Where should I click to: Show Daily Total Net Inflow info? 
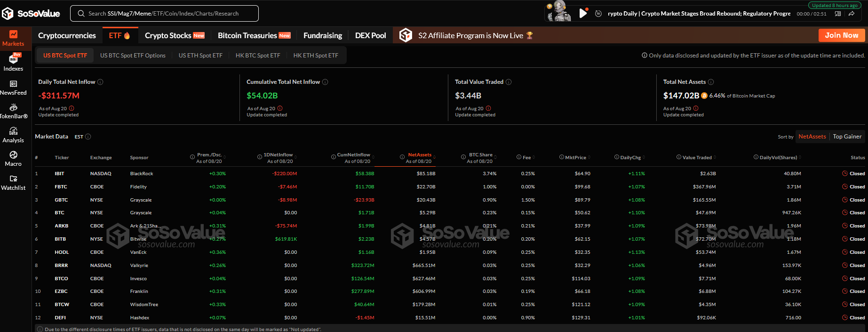pyautogui.click(x=100, y=82)
